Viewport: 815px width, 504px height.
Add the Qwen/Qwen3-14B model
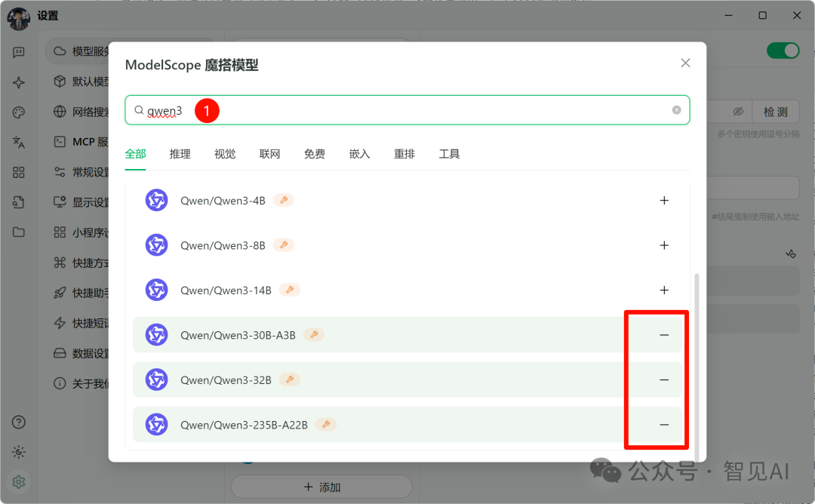(664, 290)
